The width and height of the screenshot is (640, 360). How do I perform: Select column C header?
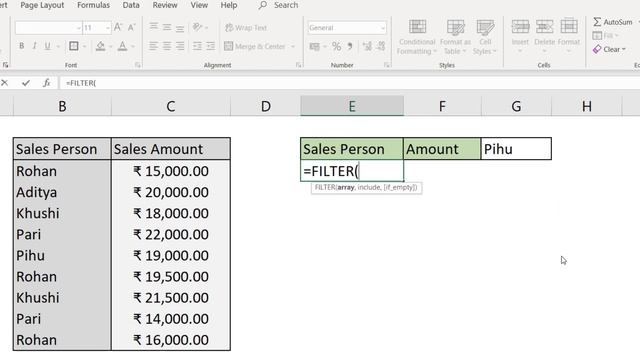(171, 106)
